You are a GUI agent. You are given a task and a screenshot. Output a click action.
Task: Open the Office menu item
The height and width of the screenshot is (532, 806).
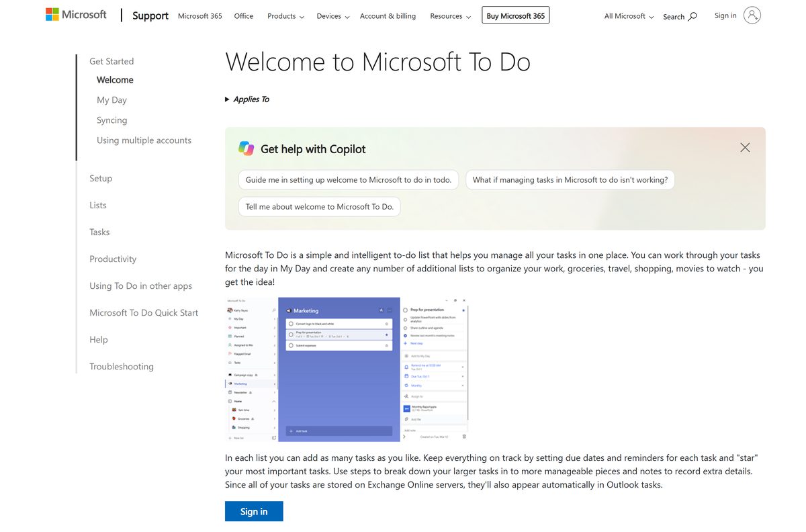point(244,16)
